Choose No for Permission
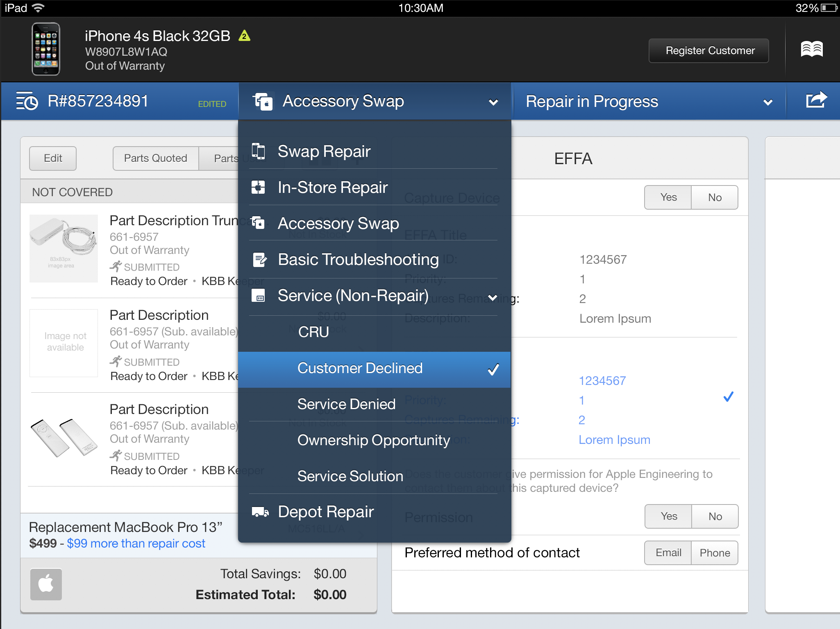 click(715, 516)
